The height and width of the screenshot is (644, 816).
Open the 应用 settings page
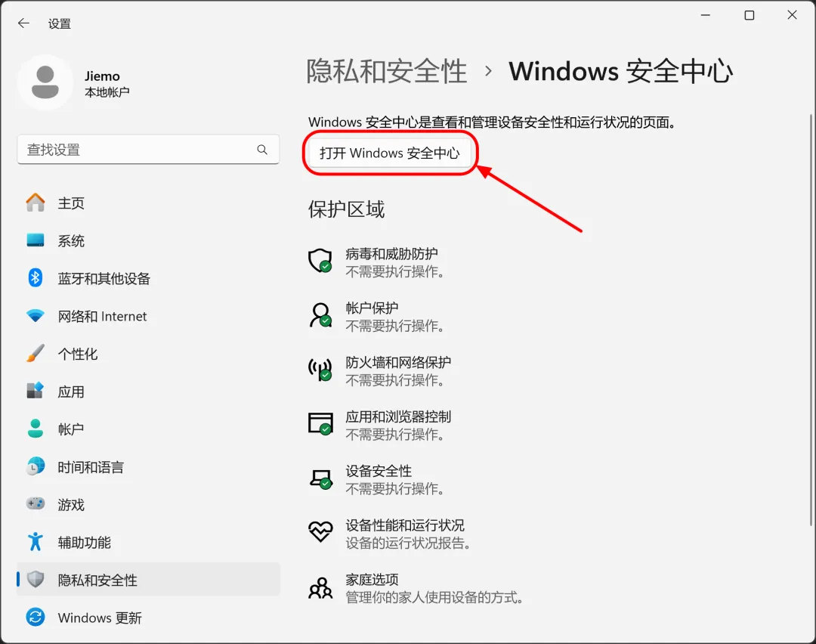point(148,392)
